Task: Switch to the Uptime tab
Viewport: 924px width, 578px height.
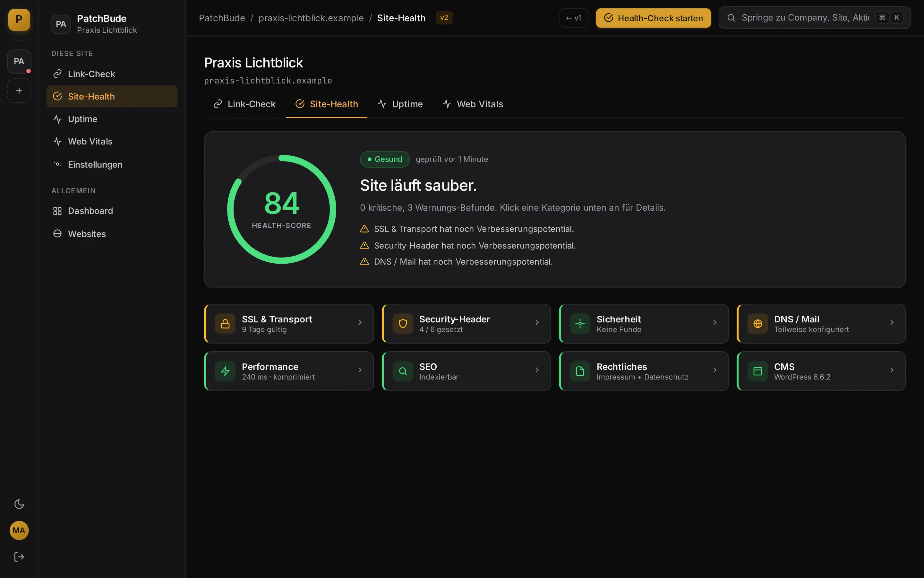Action: (x=400, y=104)
